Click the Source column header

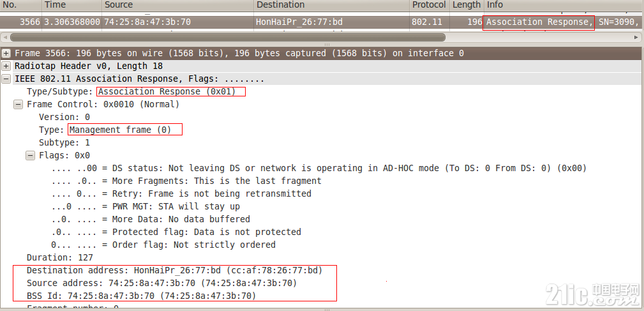178,5
